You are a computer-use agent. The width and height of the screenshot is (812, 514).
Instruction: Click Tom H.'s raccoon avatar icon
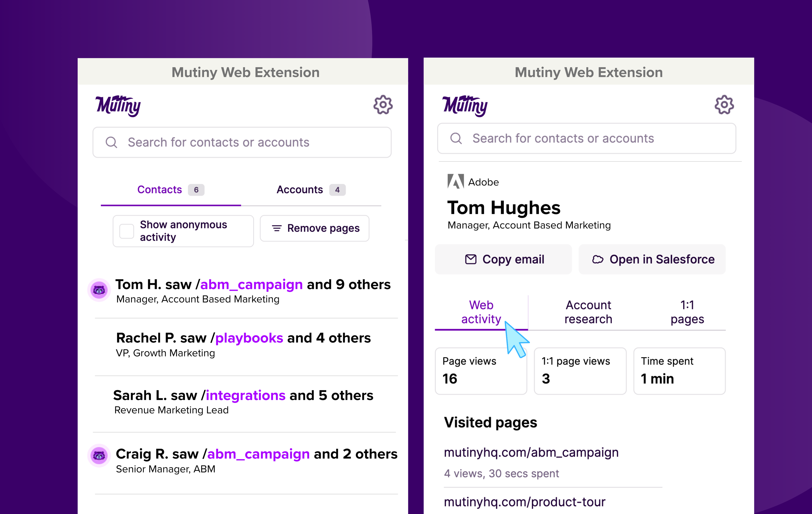[99, 290]
